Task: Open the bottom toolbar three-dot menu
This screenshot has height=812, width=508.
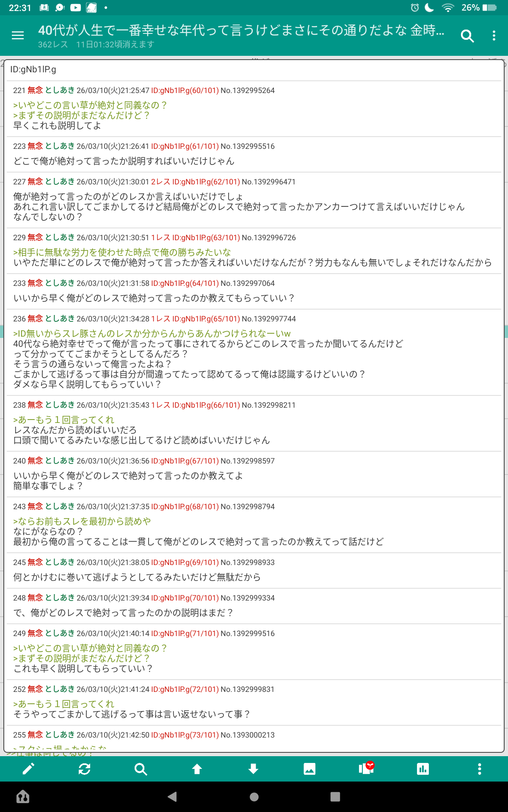Action: (x=479, y=769)
